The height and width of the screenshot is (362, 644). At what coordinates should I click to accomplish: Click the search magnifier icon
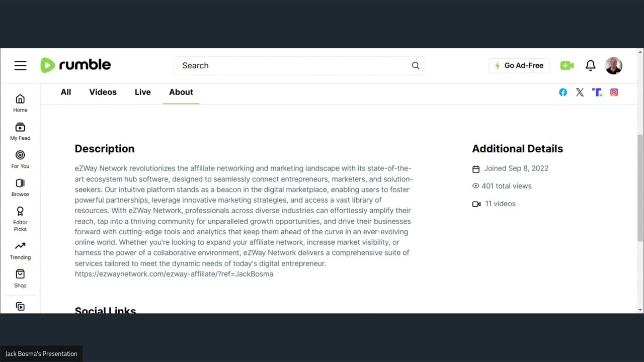coord(416,65)
